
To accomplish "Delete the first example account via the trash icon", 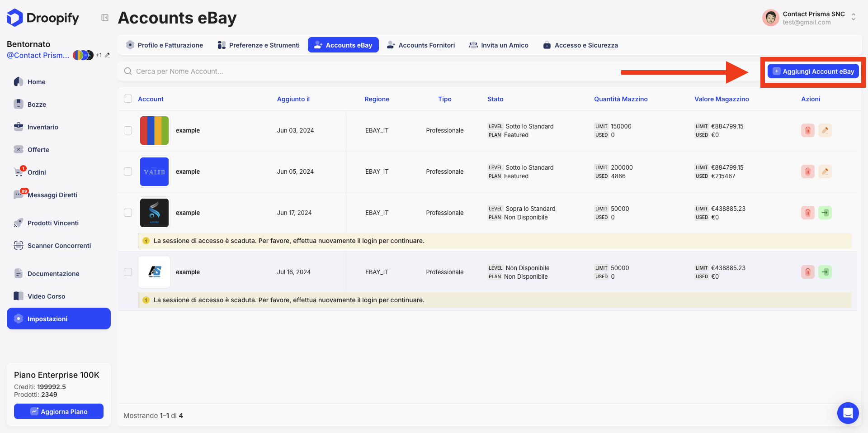I will [x=807, y=130].
